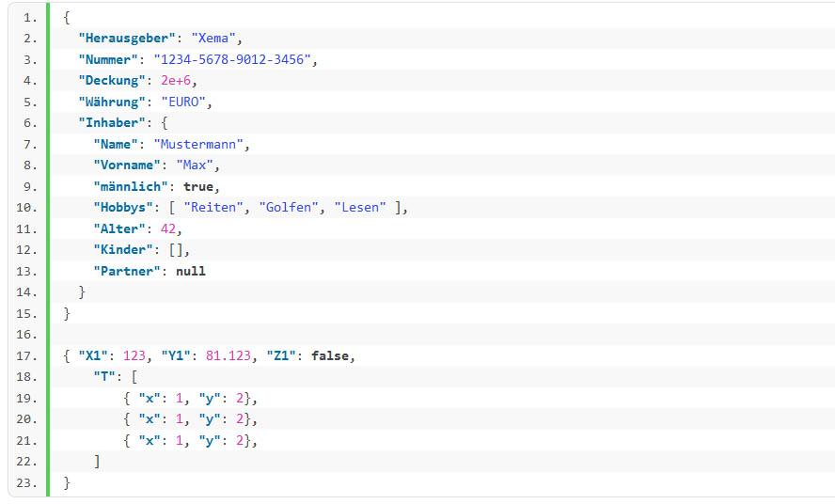Click the "Kinder" key

pyautogui.click(x=123, y=250)
